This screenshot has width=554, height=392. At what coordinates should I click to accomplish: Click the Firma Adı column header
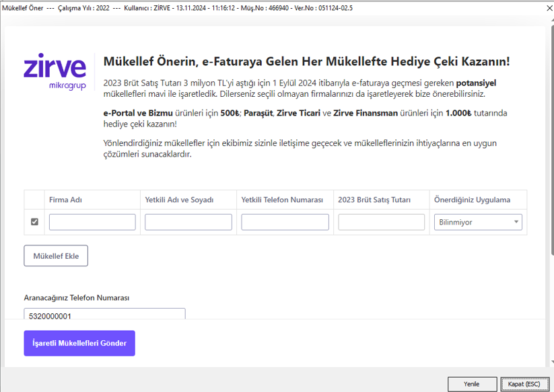coord(65,200)
